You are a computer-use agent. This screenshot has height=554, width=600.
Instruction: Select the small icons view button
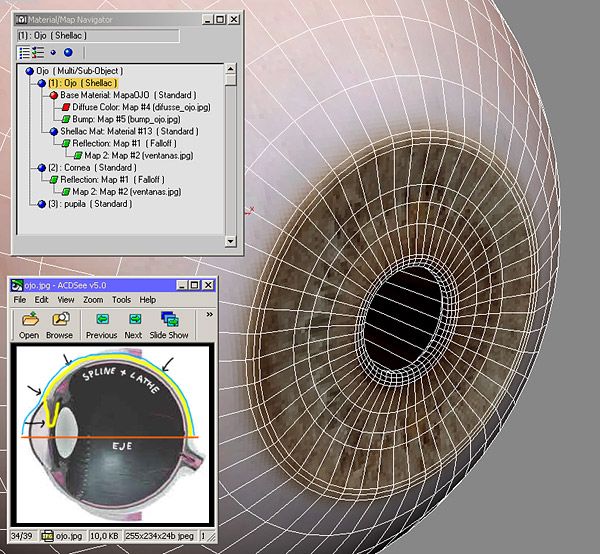53,52
